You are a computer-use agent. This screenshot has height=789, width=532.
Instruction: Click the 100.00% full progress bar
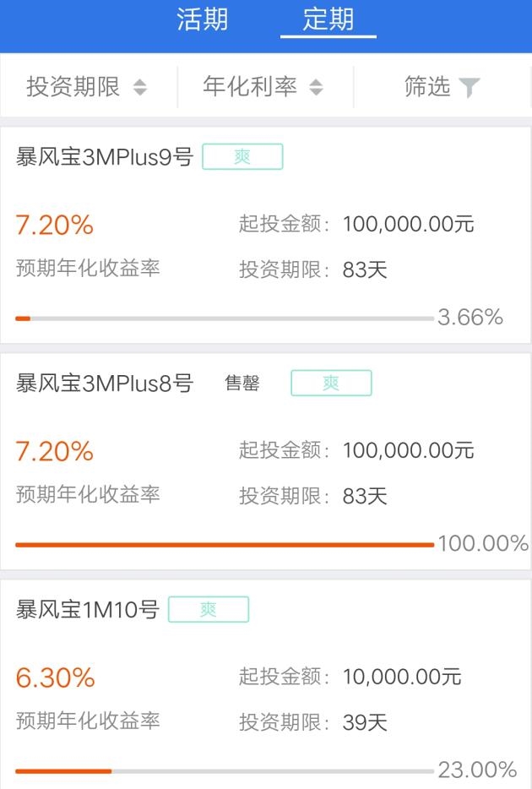point(224,545)
